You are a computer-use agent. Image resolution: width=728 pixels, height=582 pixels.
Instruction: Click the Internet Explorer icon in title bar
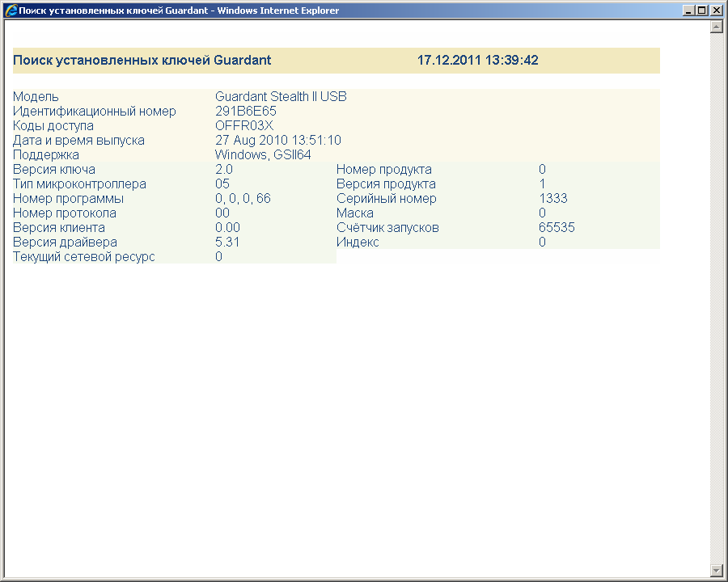11,11
